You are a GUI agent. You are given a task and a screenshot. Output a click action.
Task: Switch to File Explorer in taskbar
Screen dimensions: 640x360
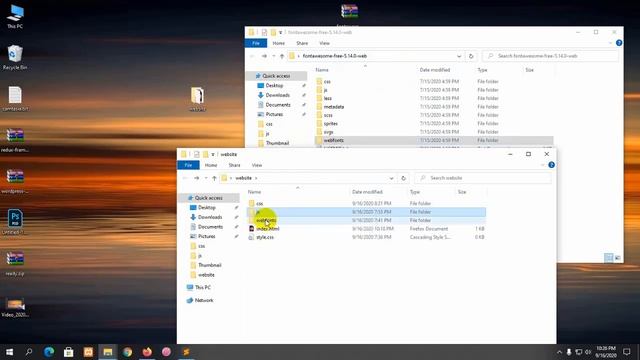click(x=108, y=352)
